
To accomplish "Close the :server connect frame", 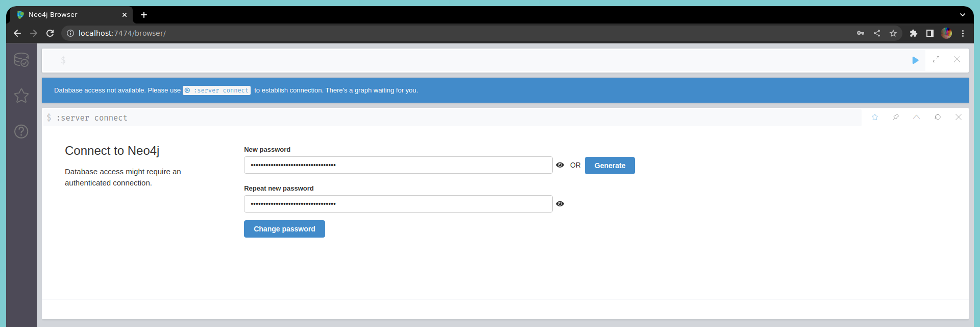I will pos(959,117).
